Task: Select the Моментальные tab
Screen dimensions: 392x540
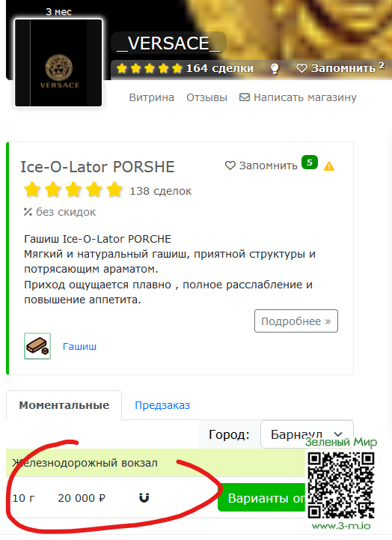Action: click(64, 405)
